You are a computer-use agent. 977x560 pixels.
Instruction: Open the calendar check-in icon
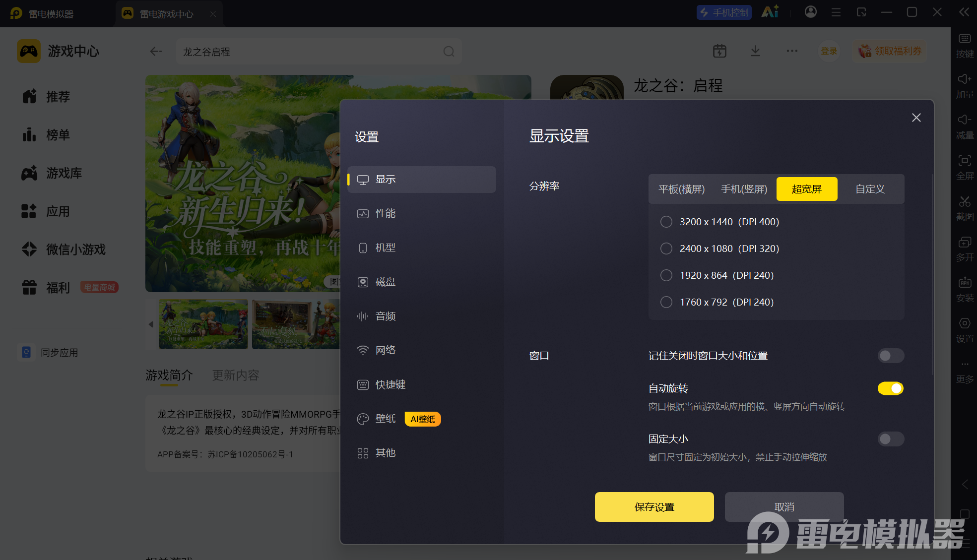tap(719, 51)
